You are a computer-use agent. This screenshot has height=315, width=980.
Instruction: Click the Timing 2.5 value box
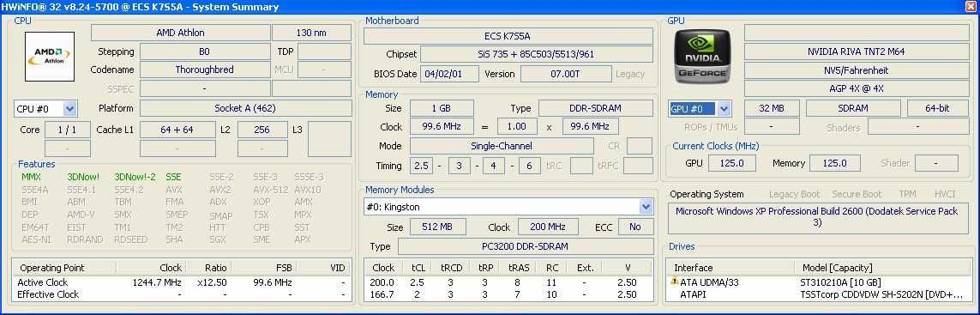pos(421,166)
